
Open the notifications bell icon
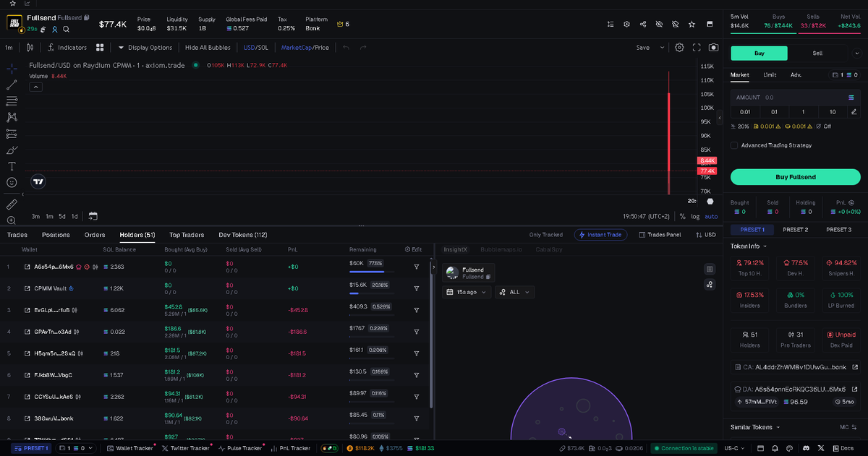point(775,448)
